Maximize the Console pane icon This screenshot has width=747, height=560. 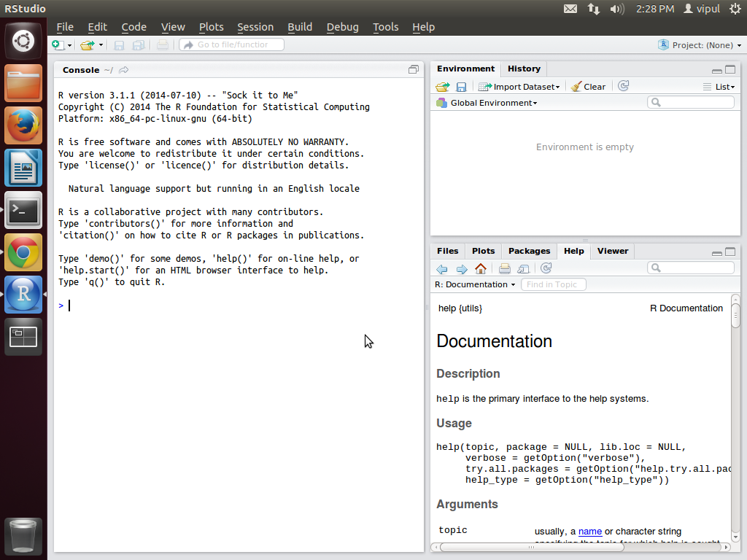413,69
